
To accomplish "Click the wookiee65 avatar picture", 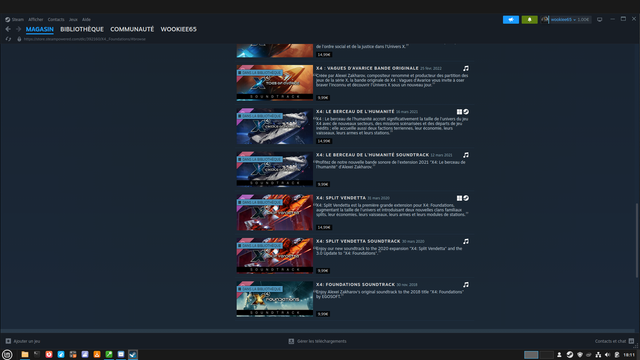I will pyautogui.click(x=544, y=20).
